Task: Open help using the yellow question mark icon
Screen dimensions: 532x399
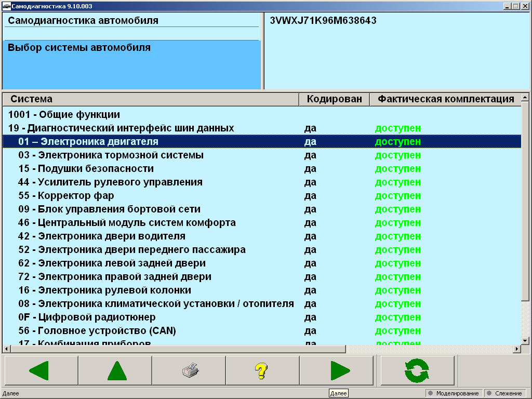Action: (x=262, y=370)
